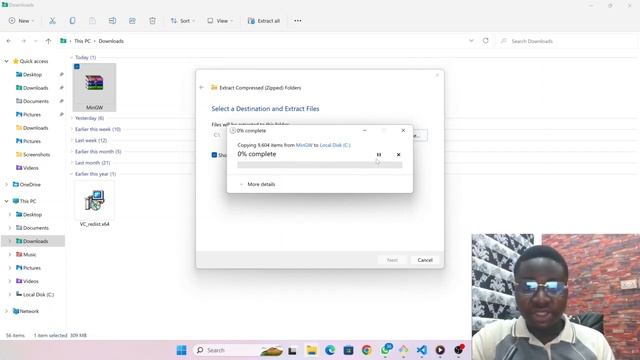Click the Paste icon in toolbar
The image size is (640, 360).
pos(92,21)
